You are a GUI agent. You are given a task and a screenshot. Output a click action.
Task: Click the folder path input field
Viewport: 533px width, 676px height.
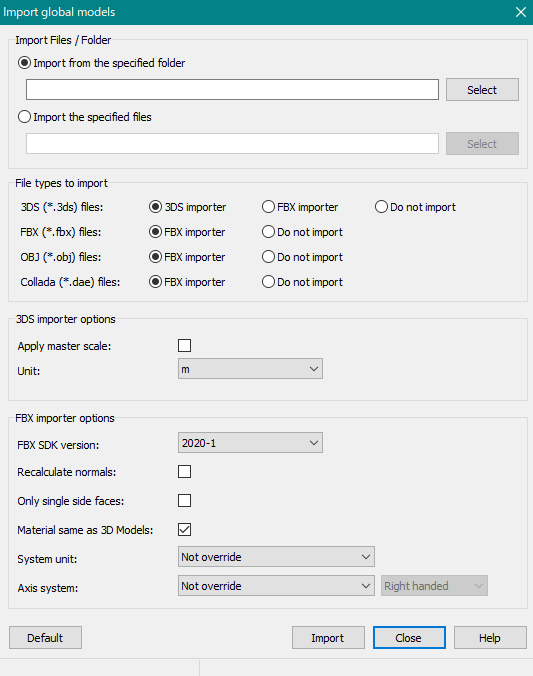click(232, 90)
